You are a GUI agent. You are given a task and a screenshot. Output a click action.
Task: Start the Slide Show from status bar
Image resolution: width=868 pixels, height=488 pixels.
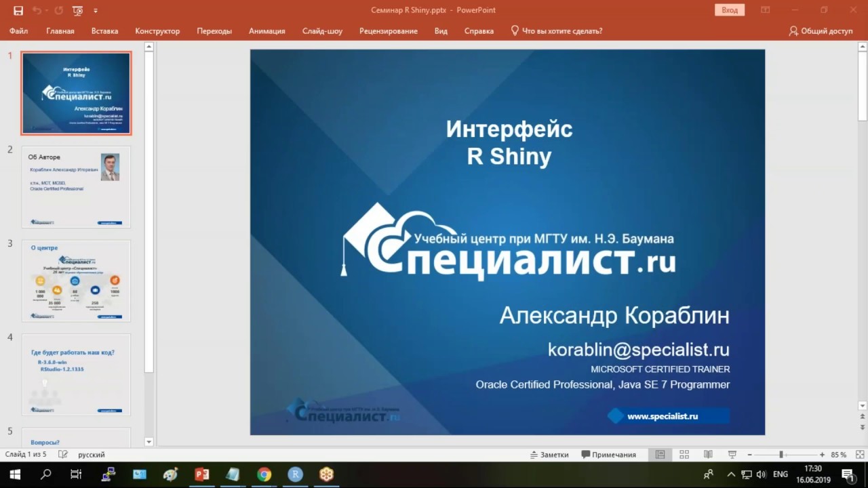732,455
